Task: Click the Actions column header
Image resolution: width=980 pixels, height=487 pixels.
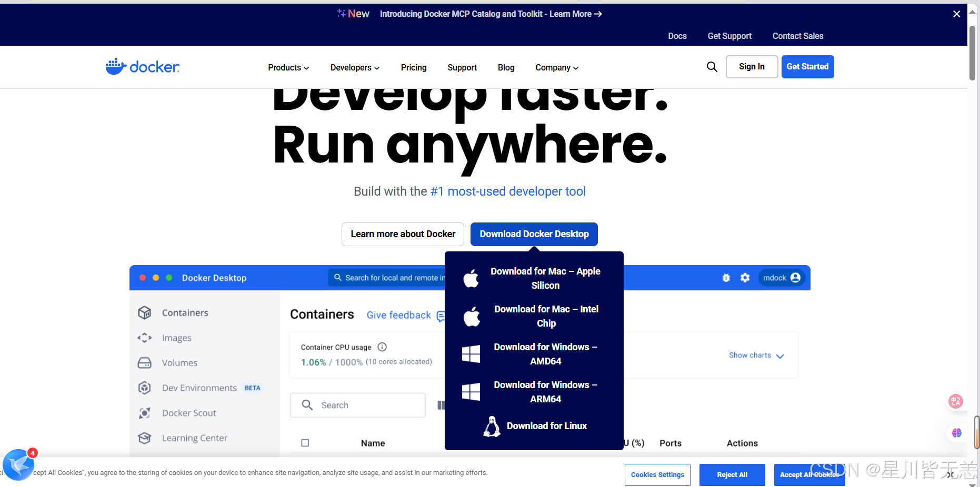Action: pyautogui.click(x=742, y=443)
